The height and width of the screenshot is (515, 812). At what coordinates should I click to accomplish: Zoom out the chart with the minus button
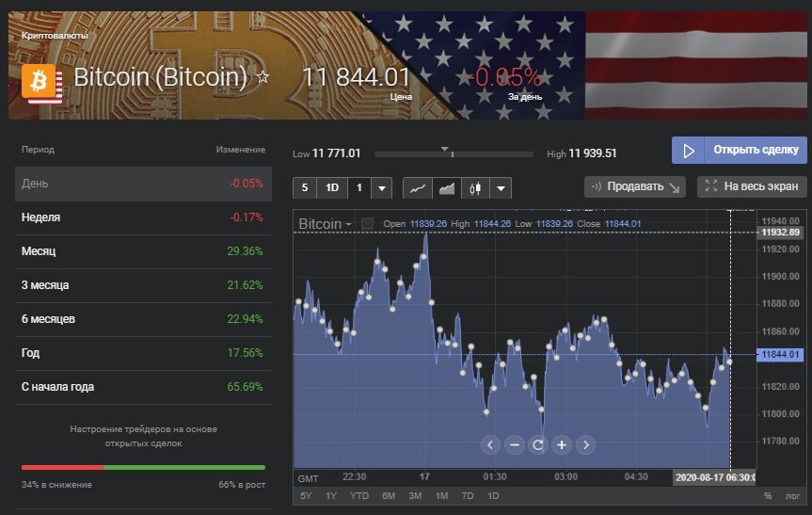[514, 444]
